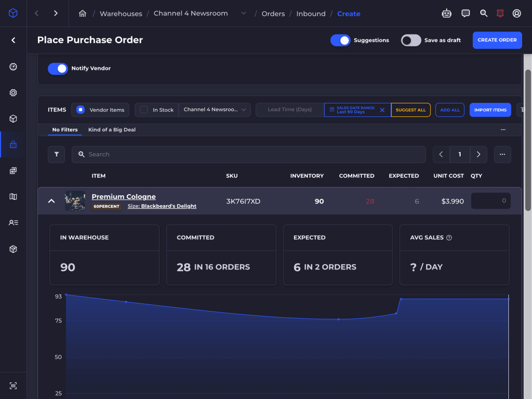Open the filter tabs ellipsis menu
The width and height of the screenshot is (532, 399).
pyautogui.click(x=503, y=130)
